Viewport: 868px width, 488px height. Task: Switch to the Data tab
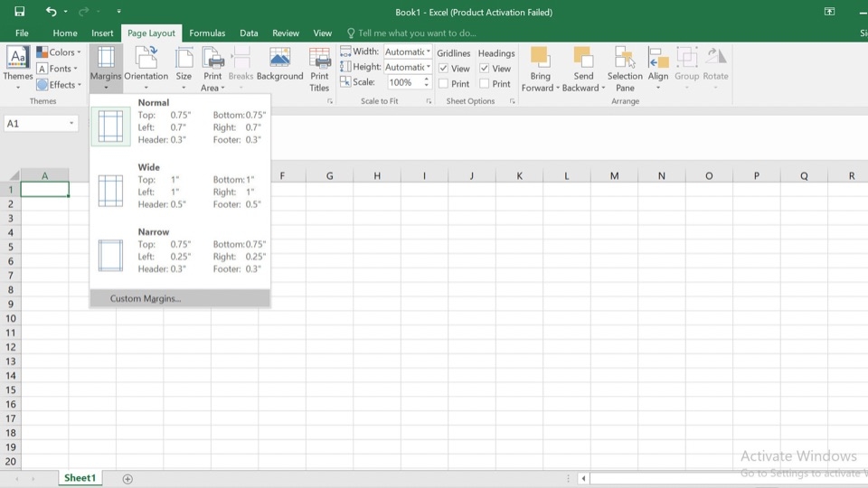click(249, 33)
